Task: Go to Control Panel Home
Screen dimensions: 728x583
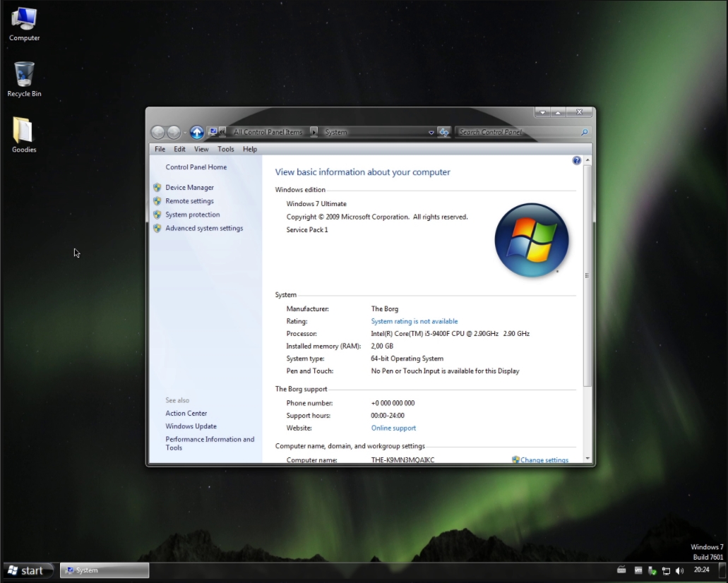Action: click(196, 167)
